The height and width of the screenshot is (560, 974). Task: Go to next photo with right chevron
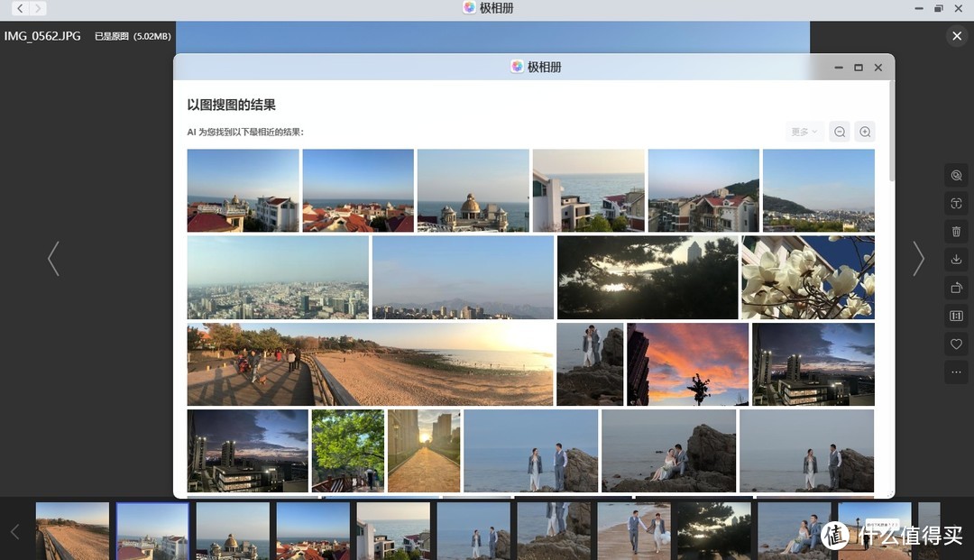click(x=918, y=259)
